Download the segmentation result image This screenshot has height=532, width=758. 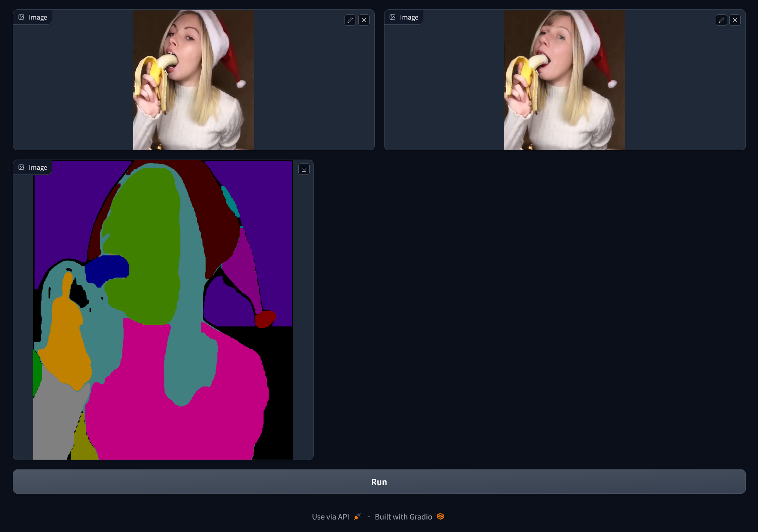pos(304,169)
